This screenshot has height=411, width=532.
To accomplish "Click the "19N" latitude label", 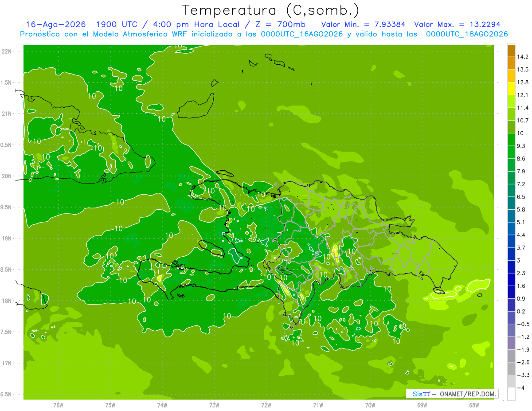I will [x=7, y=239].
